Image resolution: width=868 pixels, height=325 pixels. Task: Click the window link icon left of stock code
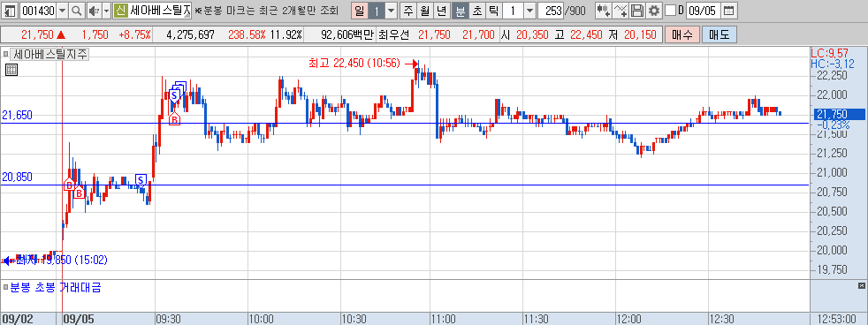click(10, 10)
